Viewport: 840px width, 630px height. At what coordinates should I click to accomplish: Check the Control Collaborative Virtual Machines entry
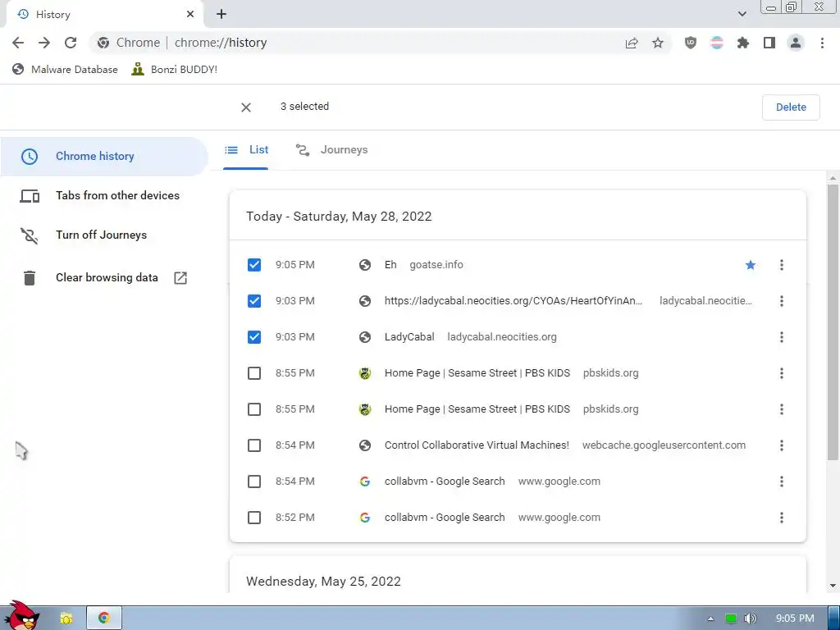click(x=254, y=445)
